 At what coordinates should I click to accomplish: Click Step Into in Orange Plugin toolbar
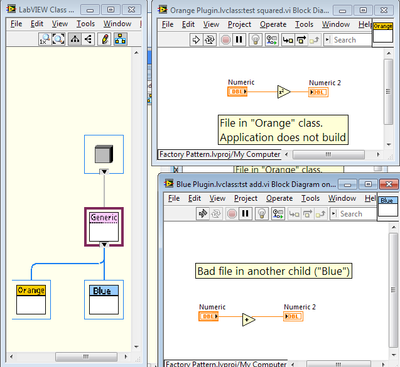(x=288, y=40)
